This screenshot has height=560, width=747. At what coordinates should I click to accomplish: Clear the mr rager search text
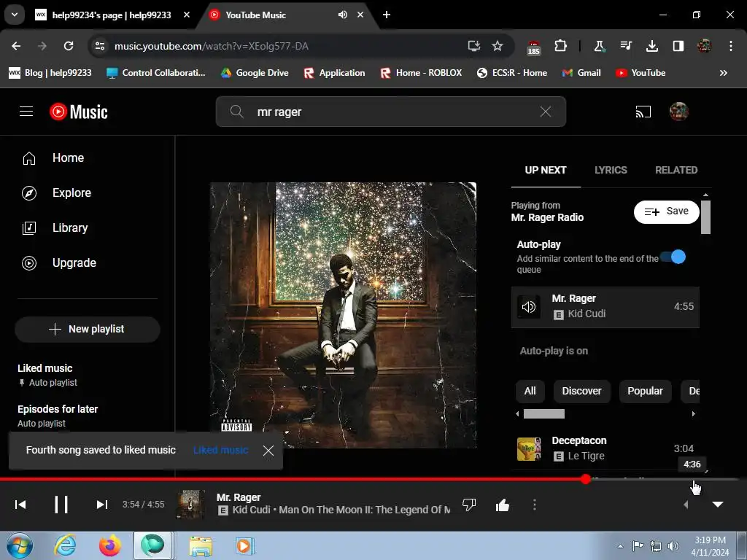click(x=546, y=112)
